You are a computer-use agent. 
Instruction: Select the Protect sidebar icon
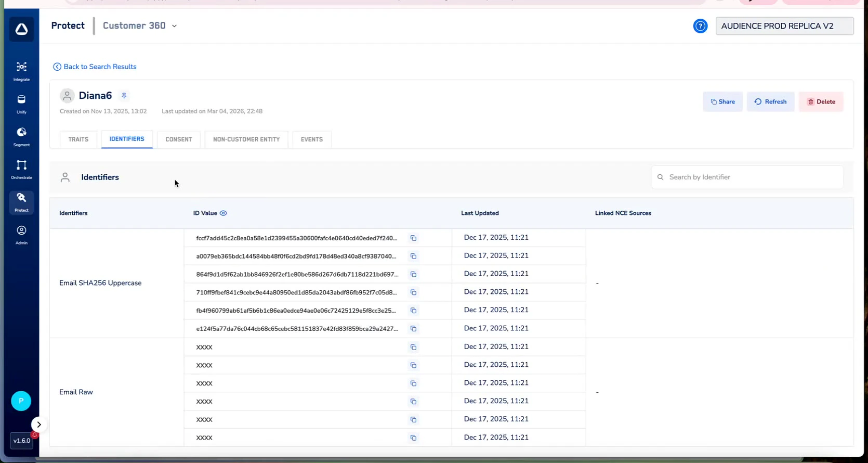21,202
